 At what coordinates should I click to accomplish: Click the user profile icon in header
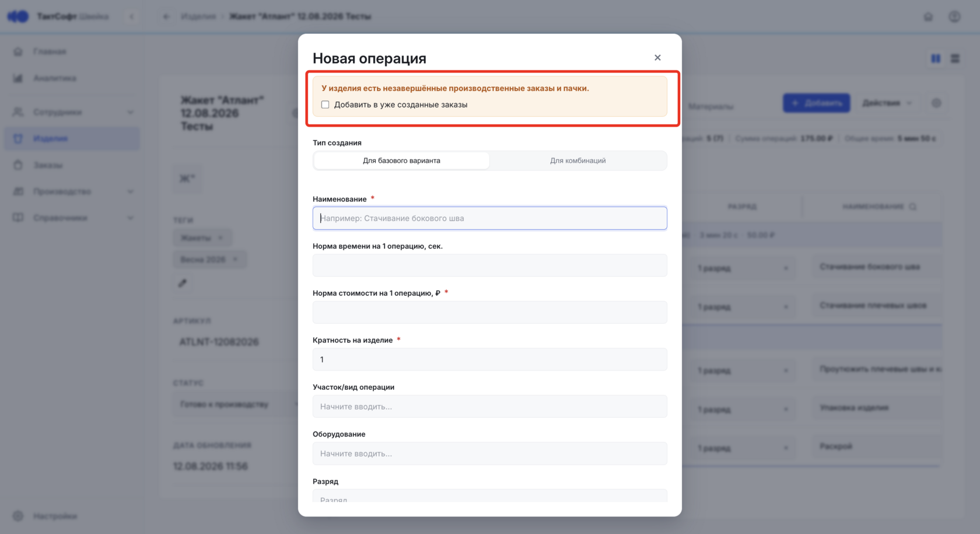954,16
